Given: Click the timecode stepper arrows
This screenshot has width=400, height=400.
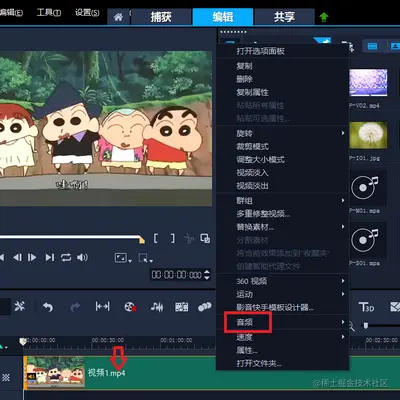Looking at the screenshot, I should (x=207, y=274).
